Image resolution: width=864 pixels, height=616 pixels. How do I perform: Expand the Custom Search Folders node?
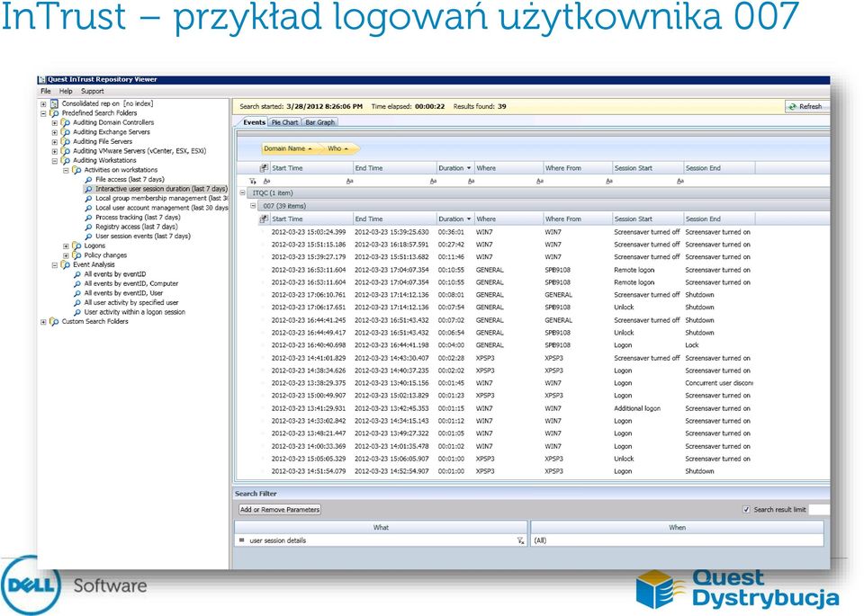43,321
